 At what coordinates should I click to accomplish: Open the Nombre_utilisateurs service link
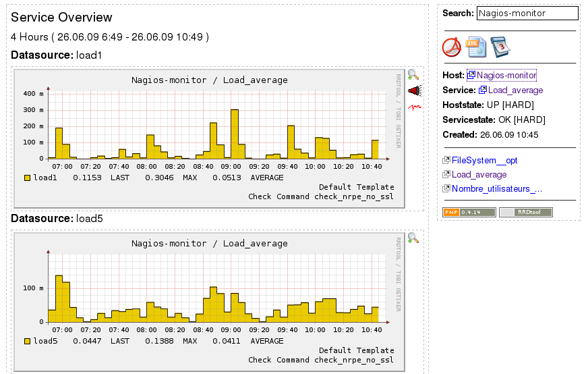[497, 188]
